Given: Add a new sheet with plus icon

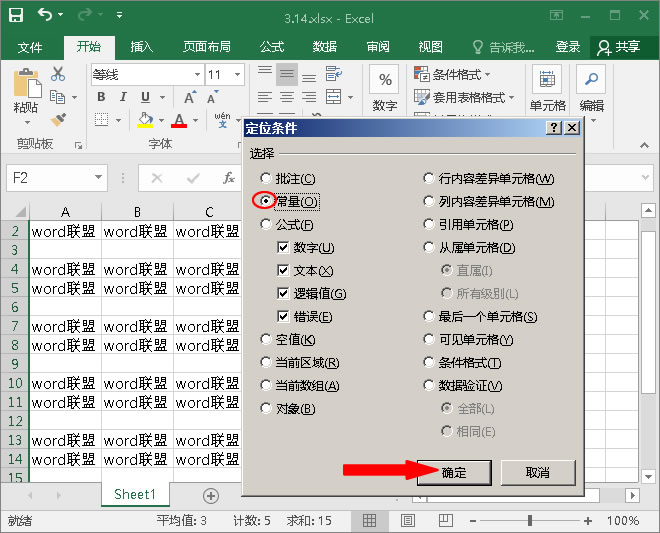Looking at the screenshot, I should point(210,496).
